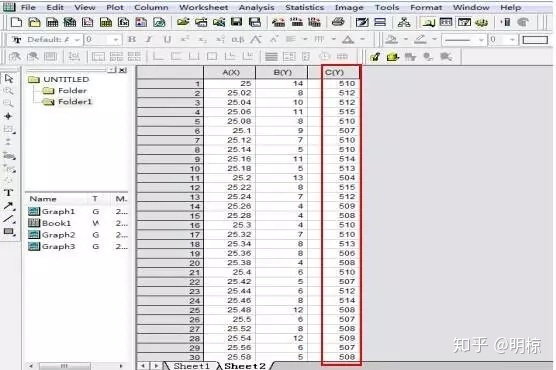Screen dimensions: 556x370
Task: Click the Increase Font size icon
Action: tap(256, 39)
